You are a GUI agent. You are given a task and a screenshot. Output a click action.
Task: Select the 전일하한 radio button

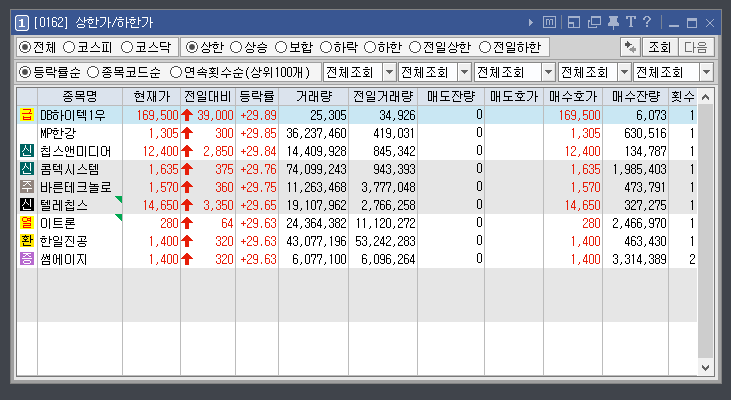(485, 47)
